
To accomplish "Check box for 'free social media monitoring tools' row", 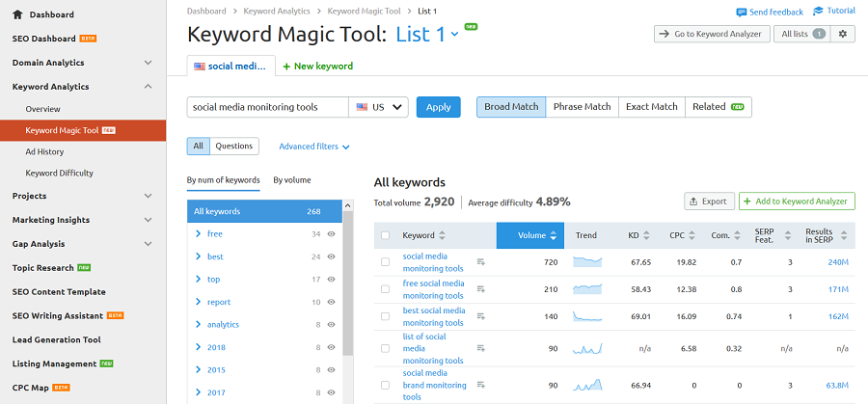I will click(385, 289).
